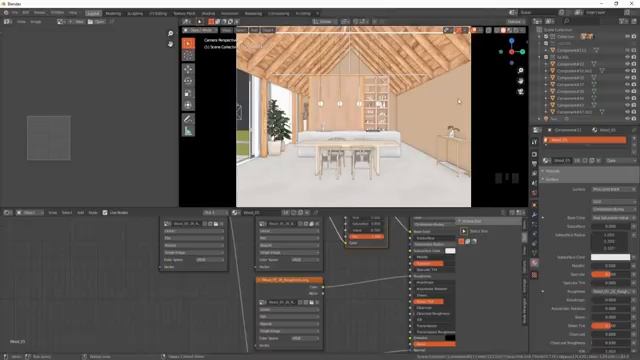The width and height of the screenshot is (640, 360).
Task: Click the Blender logo menu icon
Action: click(6, 13)
